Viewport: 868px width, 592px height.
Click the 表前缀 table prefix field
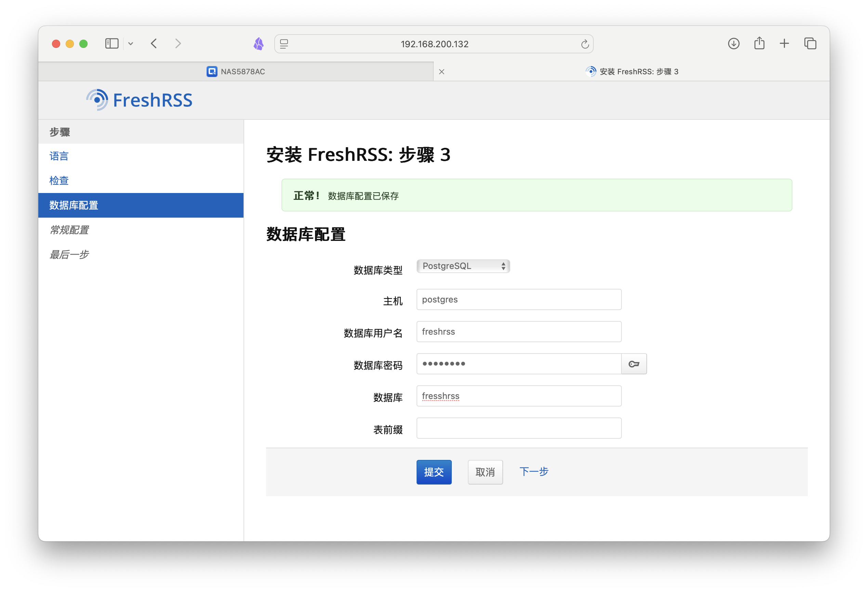(518, 428)
